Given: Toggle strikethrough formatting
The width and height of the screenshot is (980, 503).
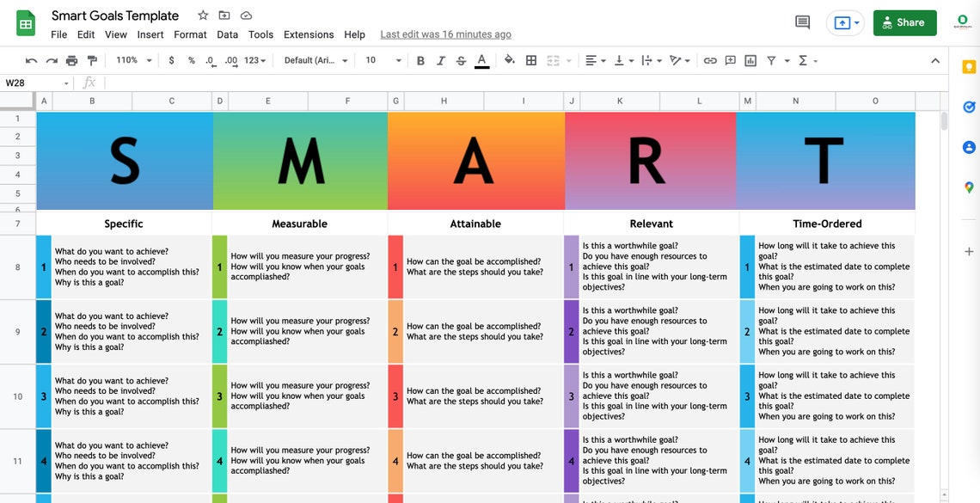Looking at the screenshot, I should (461, 60).
